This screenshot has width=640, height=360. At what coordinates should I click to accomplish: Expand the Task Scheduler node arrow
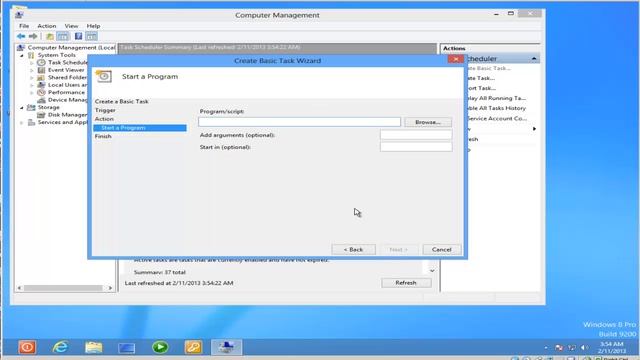(x=32, y=63)
